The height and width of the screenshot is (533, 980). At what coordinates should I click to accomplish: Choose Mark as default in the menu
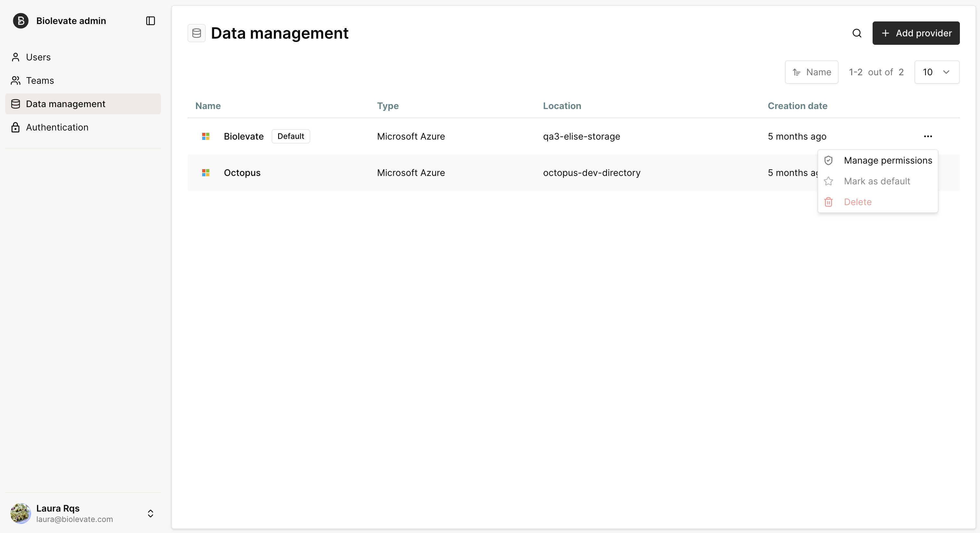pyautogui.click(x=878, y=181)
